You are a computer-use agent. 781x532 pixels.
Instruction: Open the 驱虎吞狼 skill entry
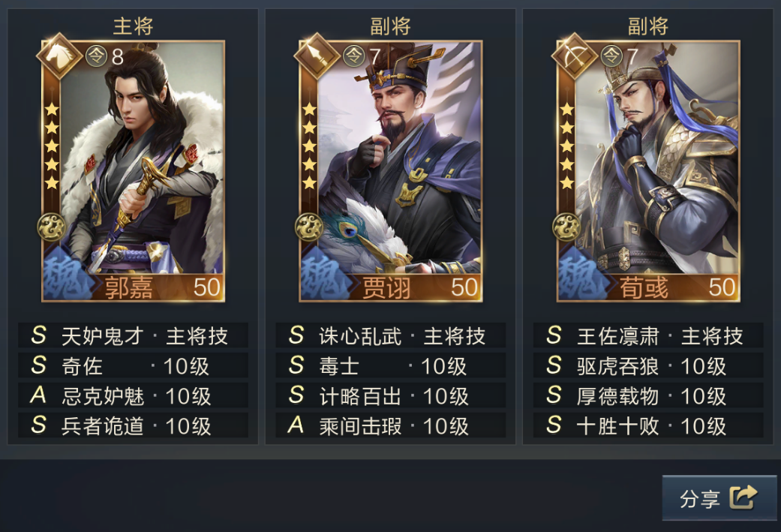[x=648, y=365]
